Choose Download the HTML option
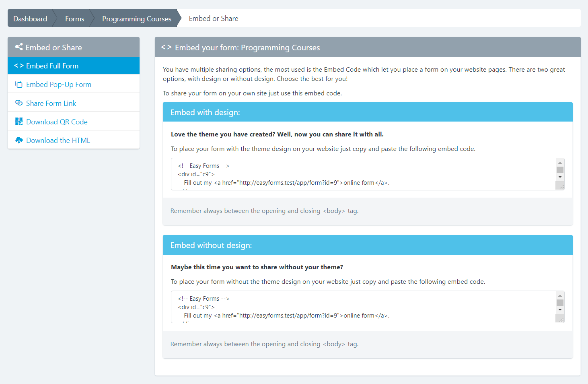 point(58,140)
